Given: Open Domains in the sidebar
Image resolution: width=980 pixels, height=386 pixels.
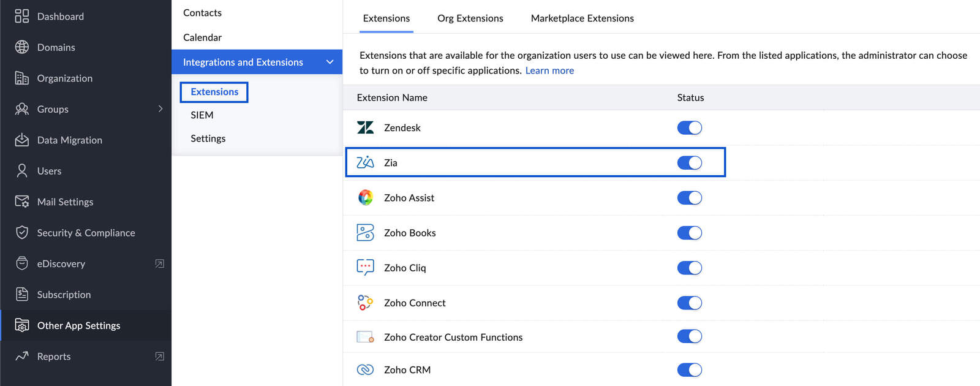Looking at the screenshot, I should tap(56, 47).
